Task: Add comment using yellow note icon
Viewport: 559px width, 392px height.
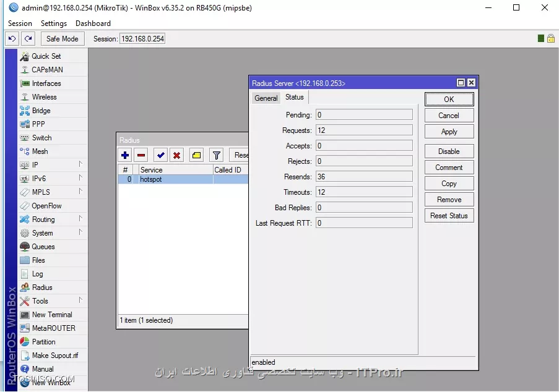Action: click(196, 155)
